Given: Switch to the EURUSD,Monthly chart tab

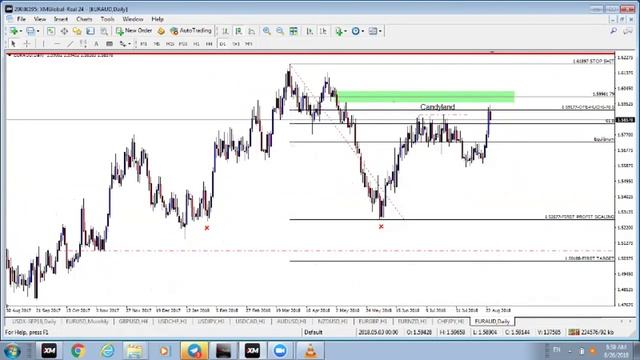Looking at the screenshot, I should click(87, 322).
